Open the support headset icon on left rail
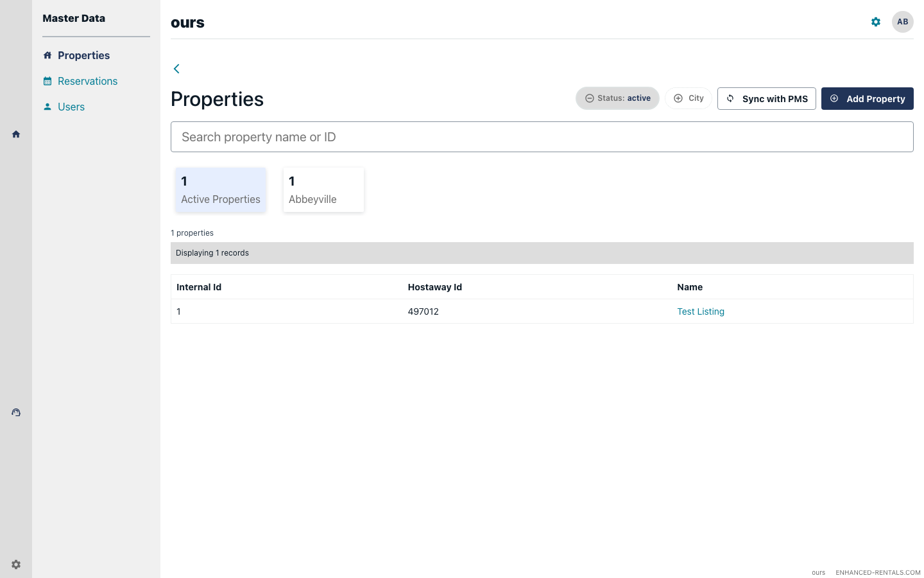The width and height of the screenshot is (924, 578). 15,412
